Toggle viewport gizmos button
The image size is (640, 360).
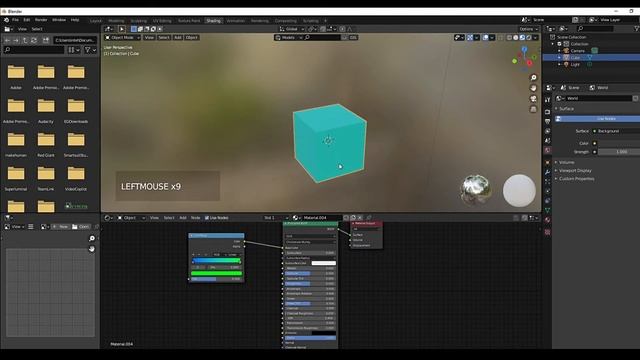470,38
